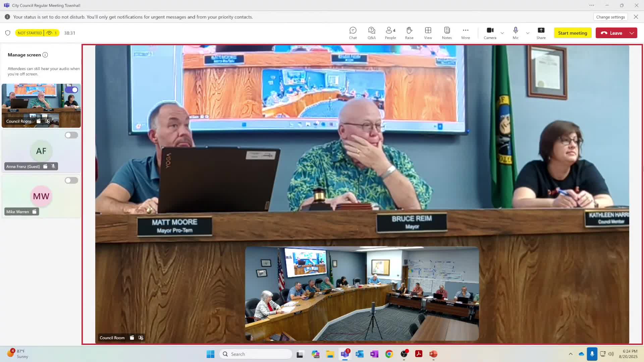Open the View layout menu

[428, 33]
